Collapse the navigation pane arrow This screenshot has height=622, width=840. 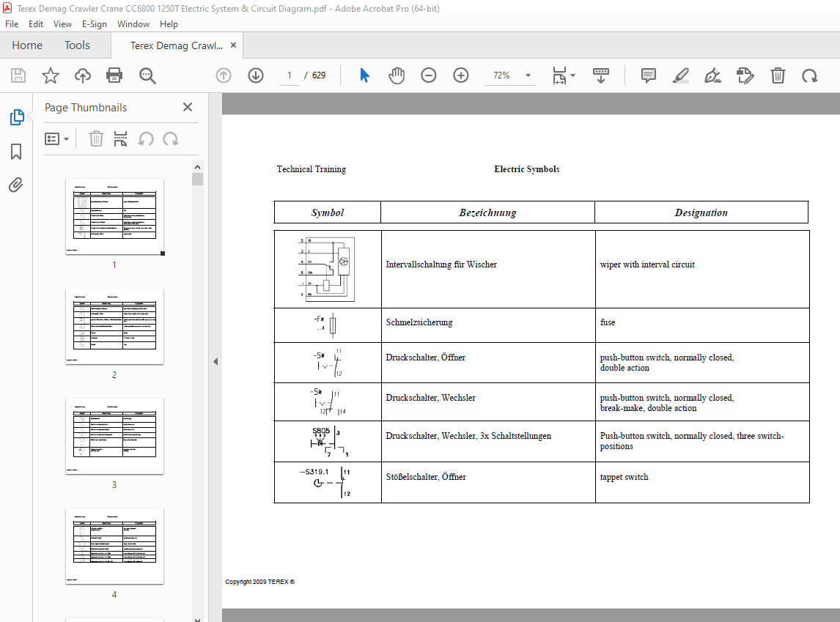tap(215, 361)
